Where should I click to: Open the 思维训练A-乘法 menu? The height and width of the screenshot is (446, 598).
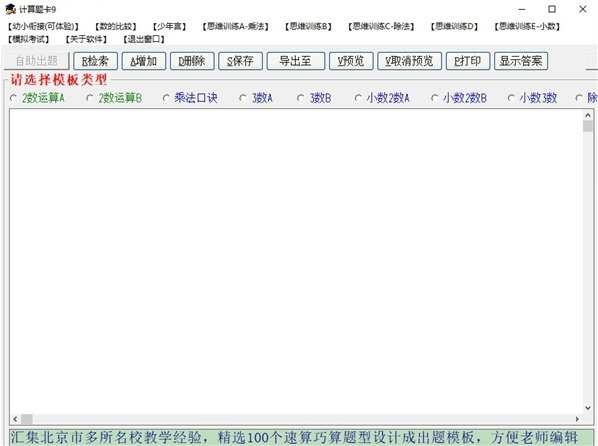click(235, 26)
